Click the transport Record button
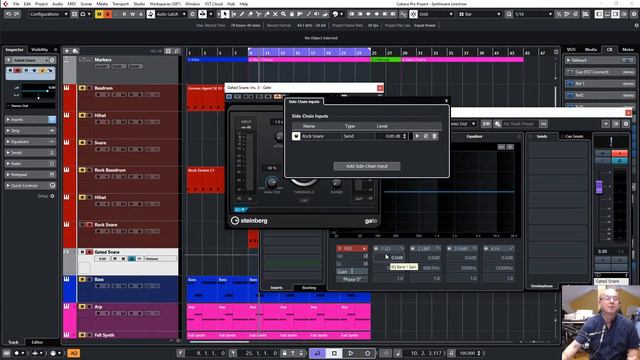The height and width of the screenshot is (360, 640). coord(367,353)
